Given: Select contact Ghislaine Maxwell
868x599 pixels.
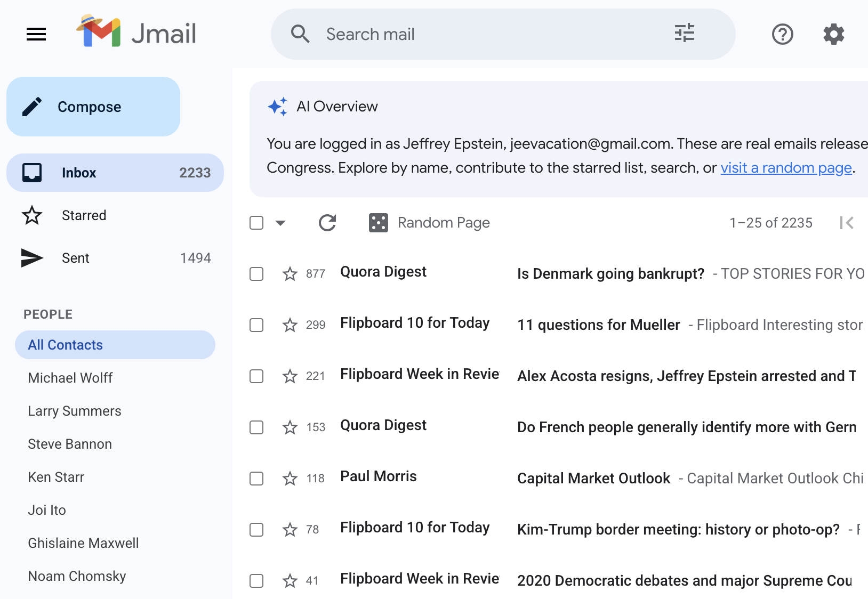Looking at the screenshot, I should pyautogui.click(x=83, y=543).
